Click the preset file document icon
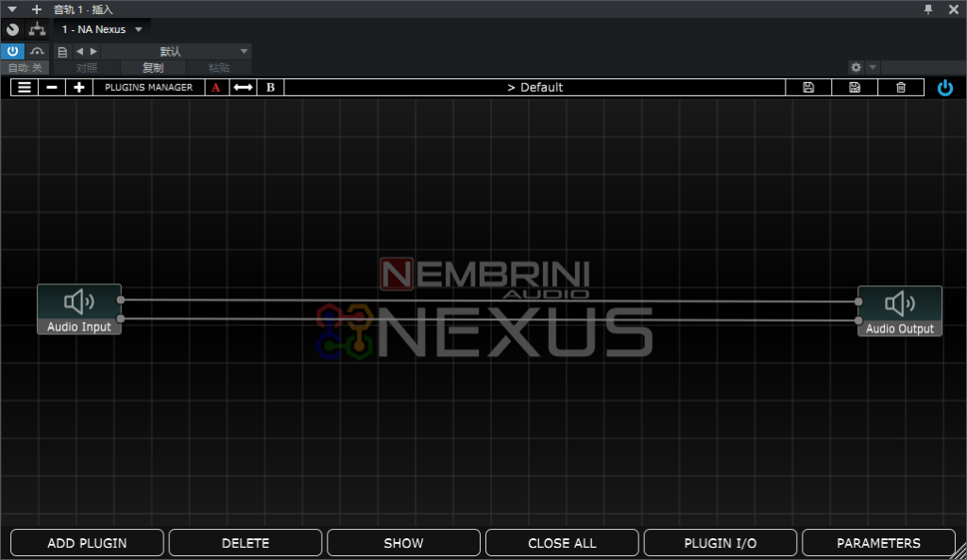This screenshot has height=560, width=967. point(62,52)
